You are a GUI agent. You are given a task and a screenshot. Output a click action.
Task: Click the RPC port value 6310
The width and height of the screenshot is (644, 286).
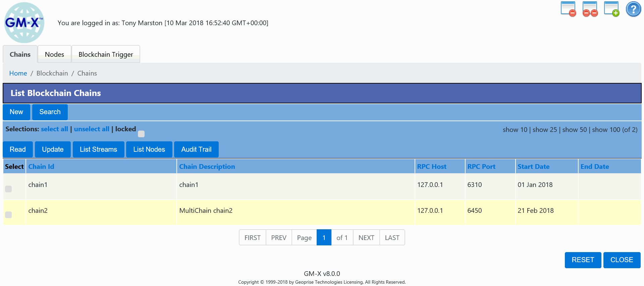click(x=475, y=185)
